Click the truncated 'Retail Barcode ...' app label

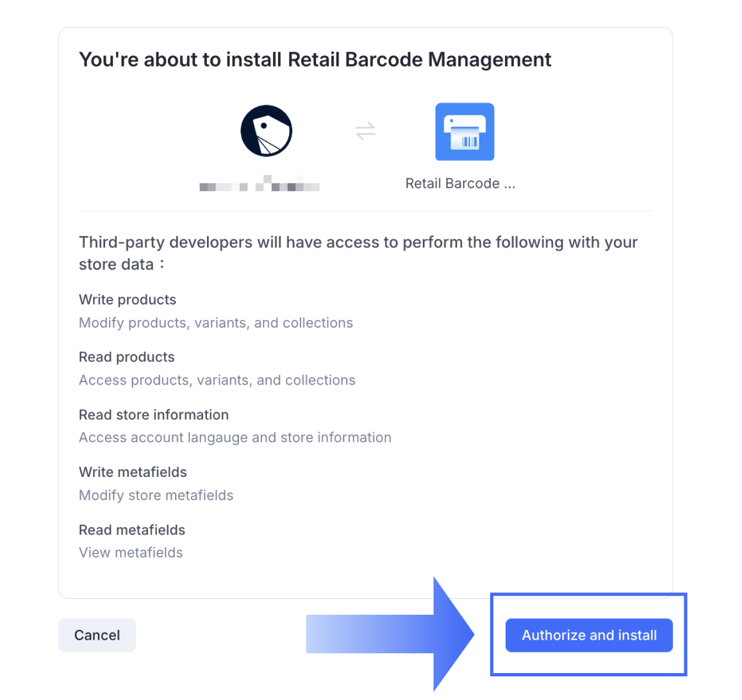(x=460, y=184)
